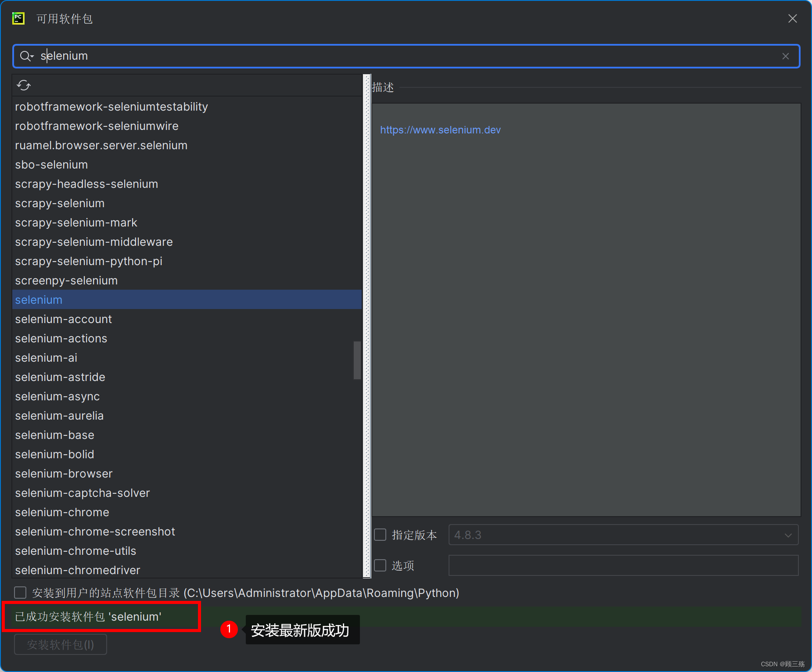
Task: Select the scrapy-selenium-python-pi package
Action: click(x=187, y=261)
